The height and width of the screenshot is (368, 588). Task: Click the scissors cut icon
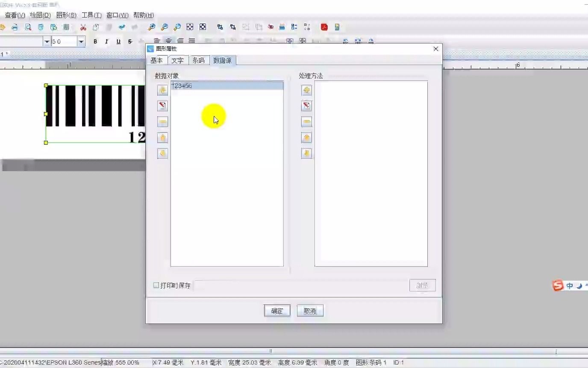click(83, 27)
